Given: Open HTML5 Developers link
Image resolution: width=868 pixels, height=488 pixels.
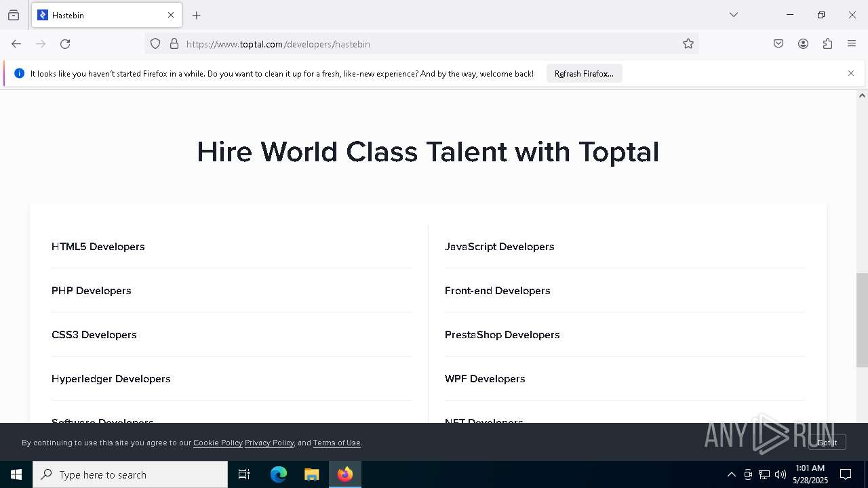Looking at the screenshot, I should (x=98, y=247).
